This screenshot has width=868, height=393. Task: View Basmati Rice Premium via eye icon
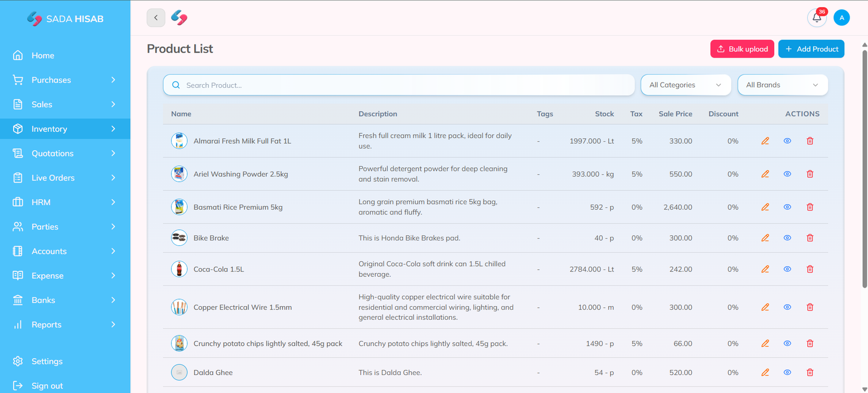click(787, 207)
